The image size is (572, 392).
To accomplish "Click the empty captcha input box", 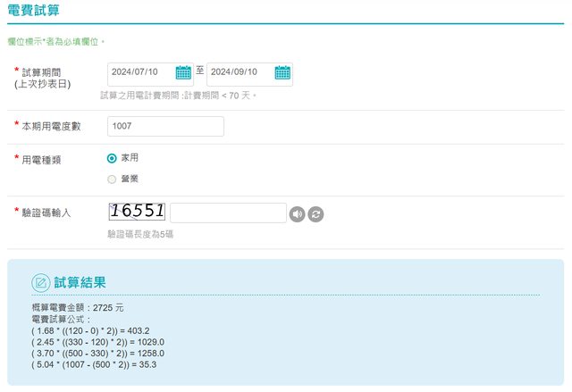I will click(228, 213).
